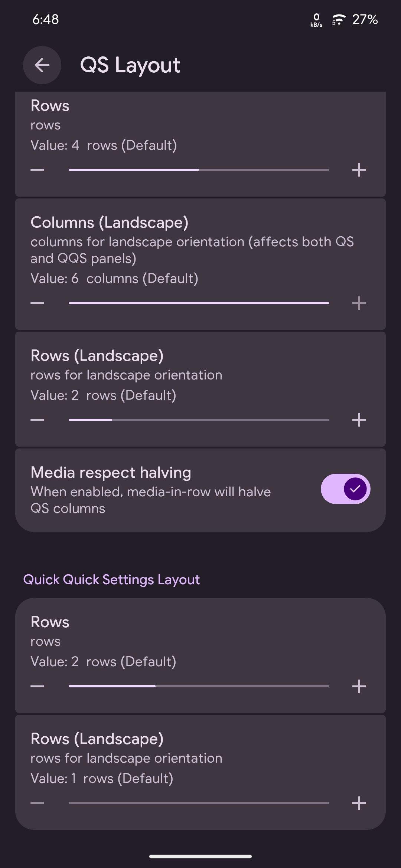
Task: Tap the Media respect halving title
Action: click(111, 473)
